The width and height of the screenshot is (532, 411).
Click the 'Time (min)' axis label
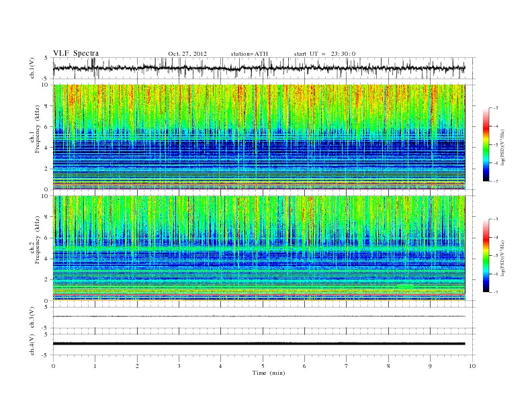tap(269, 373)
